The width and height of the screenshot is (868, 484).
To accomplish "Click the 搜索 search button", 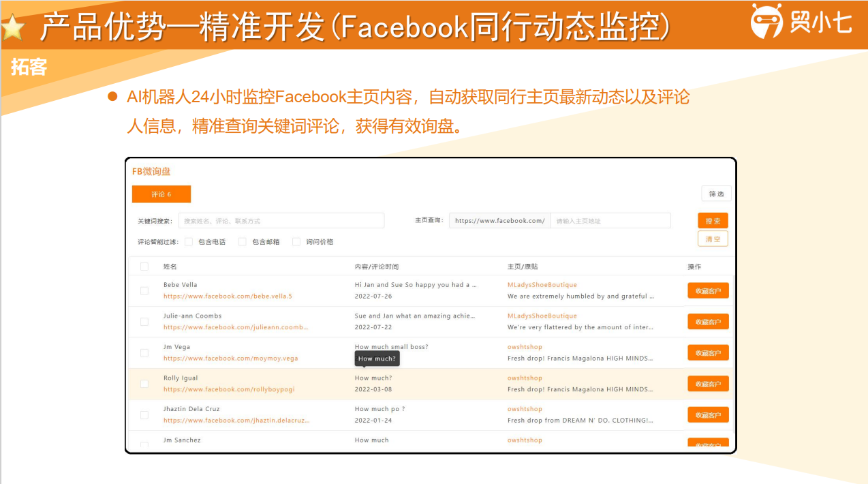I will 713,221.
